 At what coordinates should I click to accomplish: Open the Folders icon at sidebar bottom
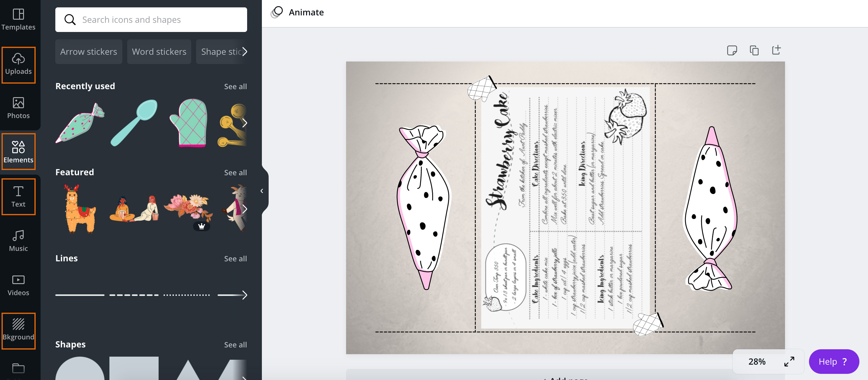click(x=18, y=368)
